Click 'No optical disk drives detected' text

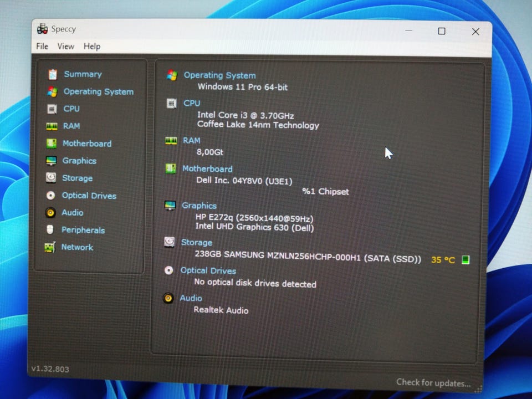point(255,283)
